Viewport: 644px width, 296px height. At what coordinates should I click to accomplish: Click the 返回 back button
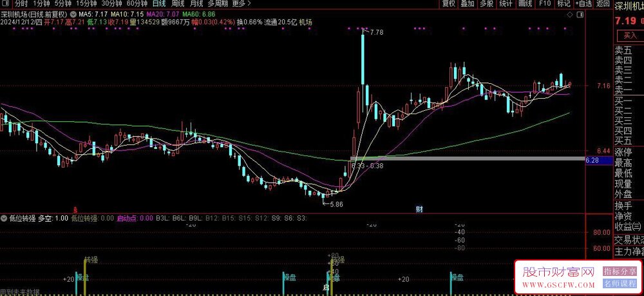click(603, 4)
